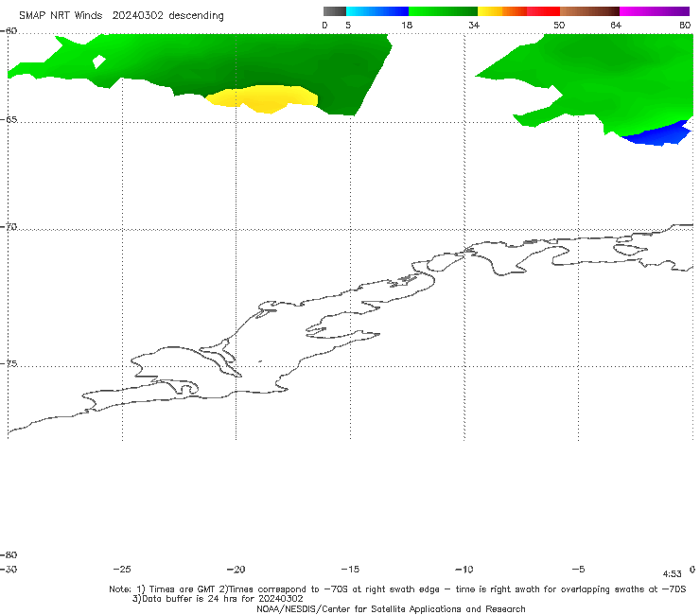Click the color scale label '50'

559,25
